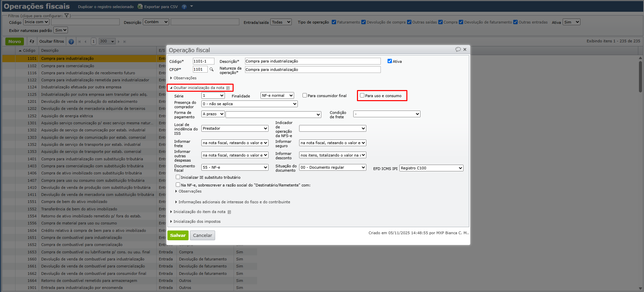Toggle Inicializar IE substituto tributário checkbox

(x=178, y=177)
